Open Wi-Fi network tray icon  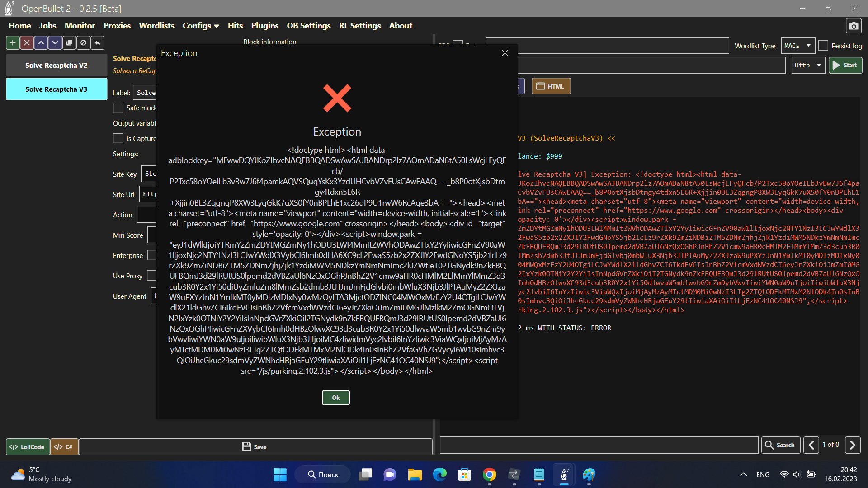[784, 475]
